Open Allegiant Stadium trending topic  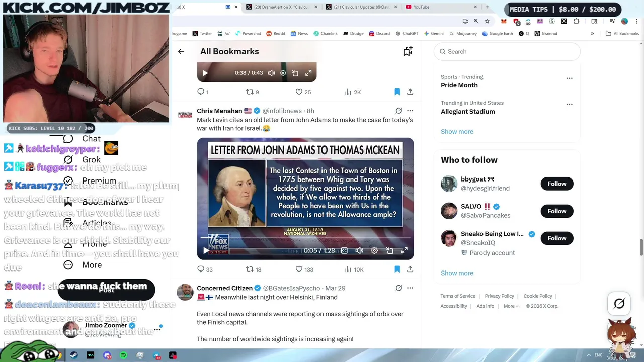[x=468, y=112]
